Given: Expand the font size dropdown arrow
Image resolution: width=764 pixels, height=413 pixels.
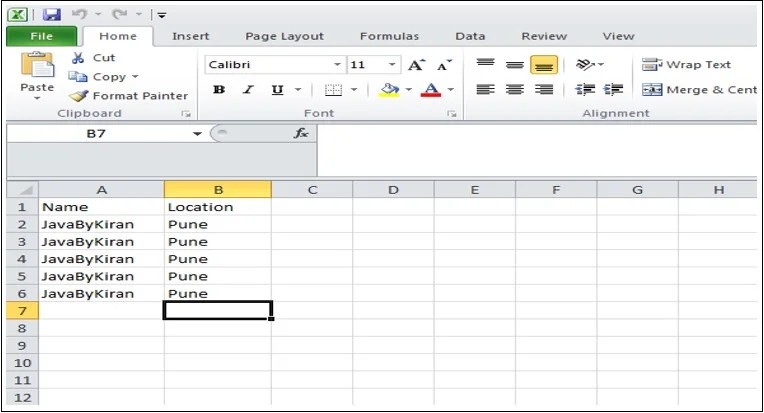Looking at the screenshot, I should tap(392, 65).
